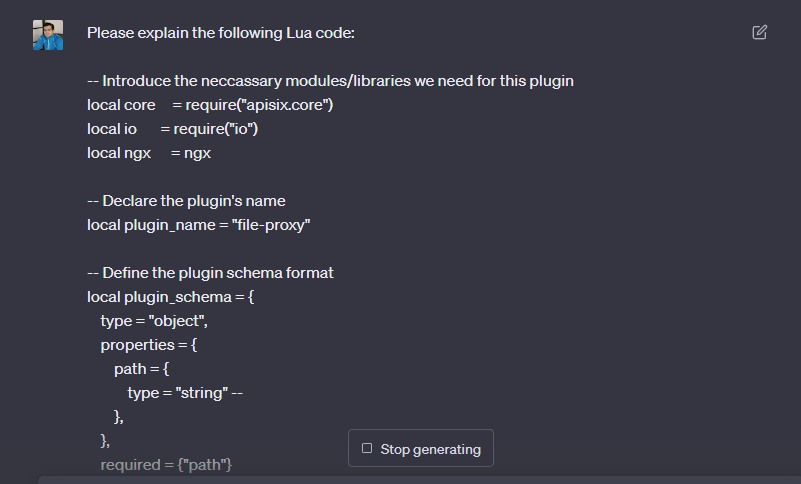Viewport: 801px width, 484px height.
Task: Click the edit message pencil icon
Action: pos(759,32)
